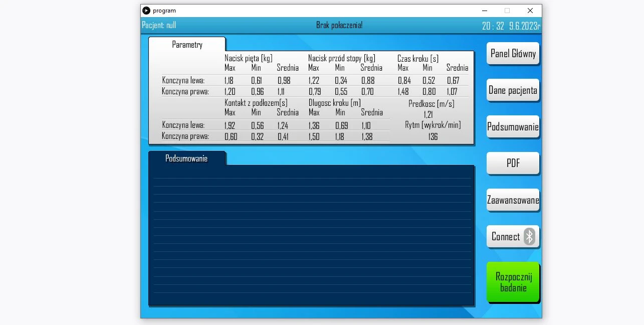
Task: Click the Predkosc value 1,21
Action: pos(428,115)
